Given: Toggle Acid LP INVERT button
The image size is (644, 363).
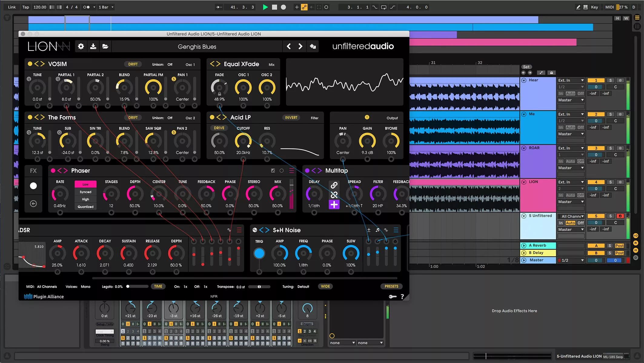Looking at the screenshot, I should 291,117.
